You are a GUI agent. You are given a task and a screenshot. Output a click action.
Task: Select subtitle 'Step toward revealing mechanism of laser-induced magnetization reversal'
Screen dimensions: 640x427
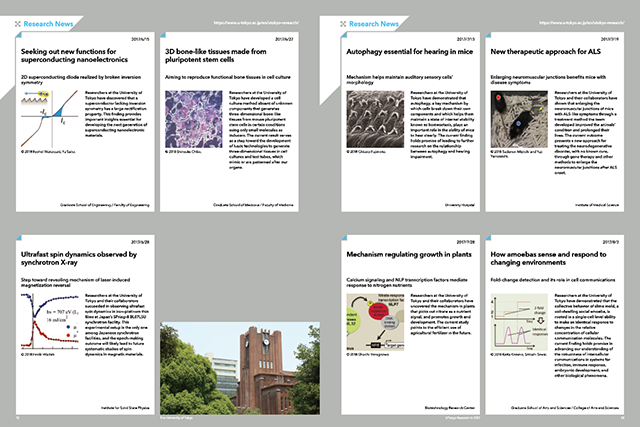pyautogui.click(x=76, y=282)
